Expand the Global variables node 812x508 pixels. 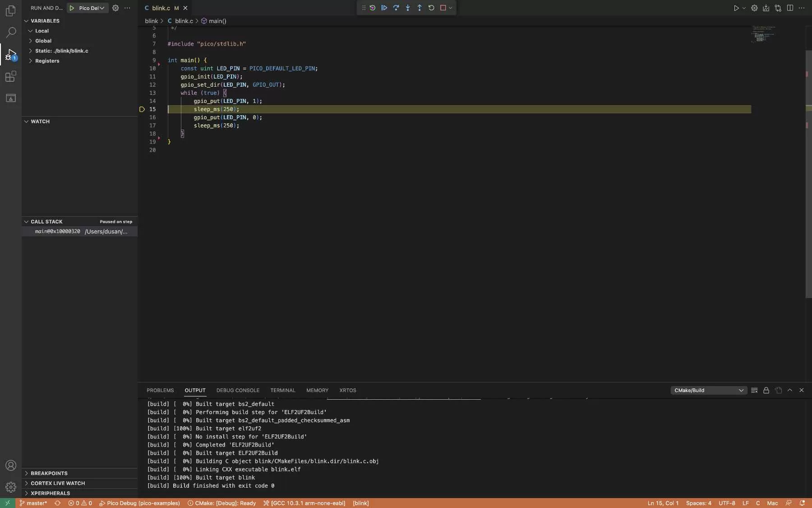tap(43, 41)
